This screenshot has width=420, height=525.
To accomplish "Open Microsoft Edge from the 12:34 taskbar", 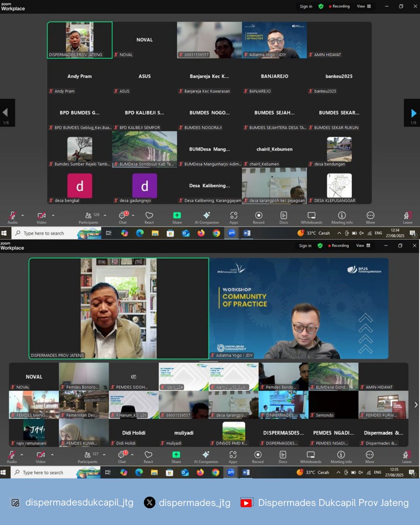I will click(140, 233).
